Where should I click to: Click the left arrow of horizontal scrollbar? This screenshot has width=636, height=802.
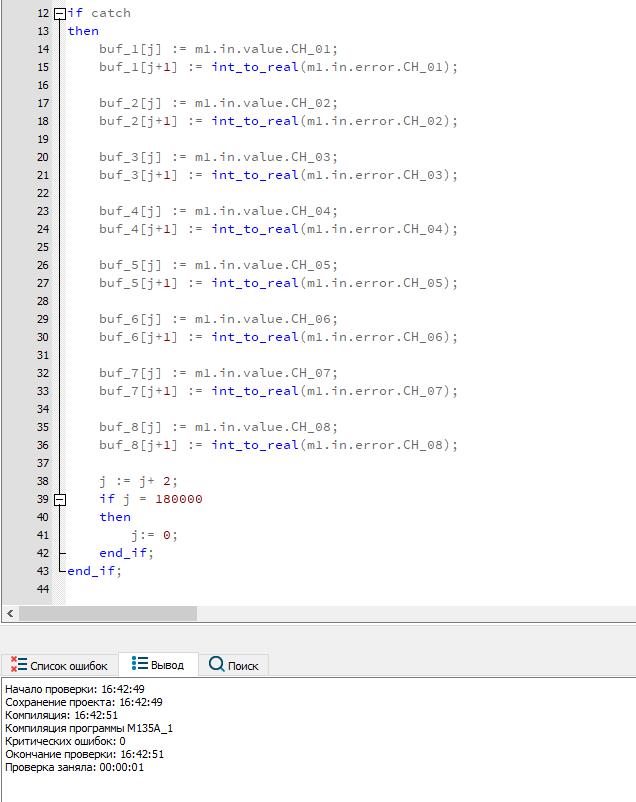(10, 613)
